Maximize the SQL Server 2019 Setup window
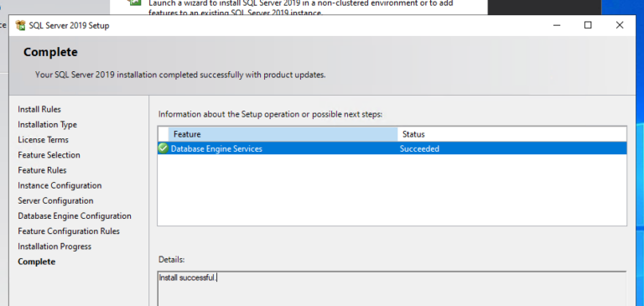Viewport: 644px width, 306px height. (588, 25)
